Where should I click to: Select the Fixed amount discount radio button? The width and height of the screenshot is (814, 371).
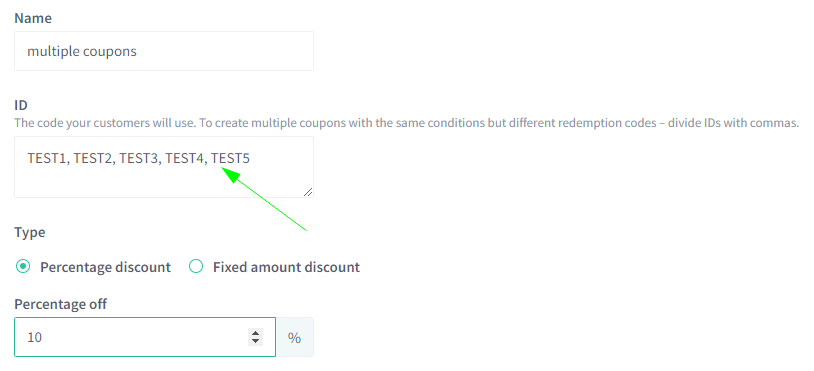pyautogui.click(x=196, y=267)
